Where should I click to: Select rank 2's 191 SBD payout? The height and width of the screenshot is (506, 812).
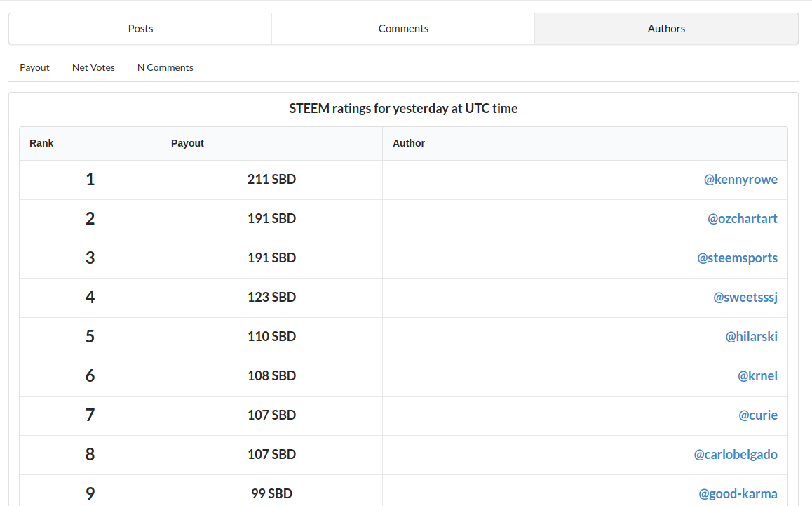tap(272, 219)
